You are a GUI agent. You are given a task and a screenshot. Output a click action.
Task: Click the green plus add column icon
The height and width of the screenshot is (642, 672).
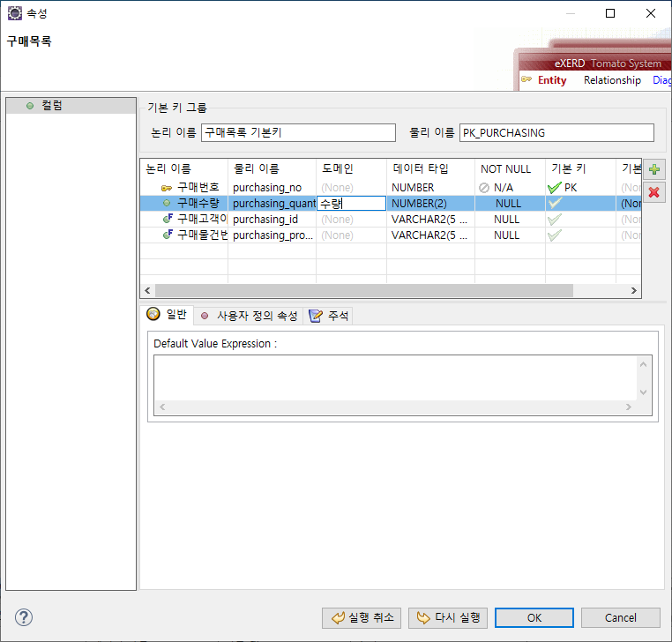pyautogui.click(x=654, y=169)
